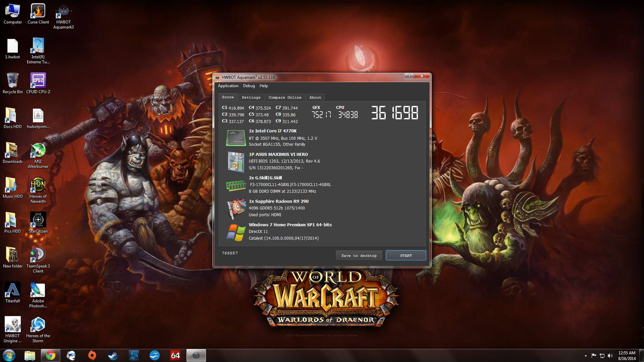The image size is (644, 362).
Task: Switch to the Score tab
Action: (x=228, y=97)
